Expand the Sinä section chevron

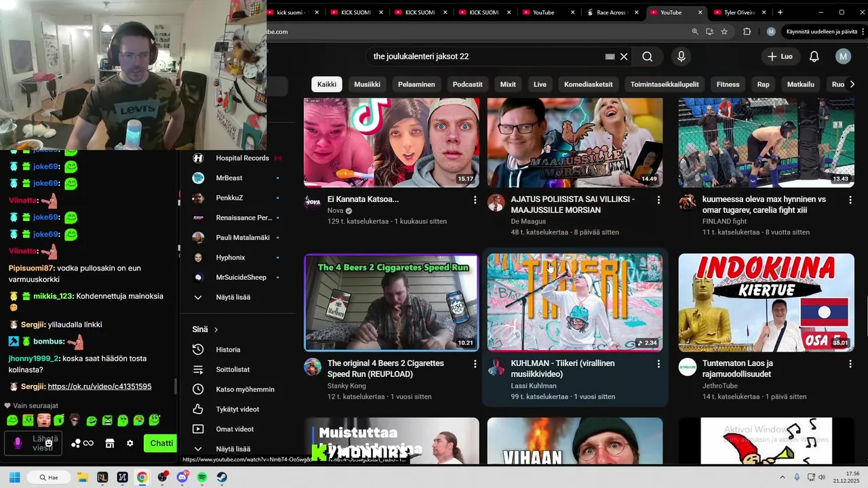(216, 329)
